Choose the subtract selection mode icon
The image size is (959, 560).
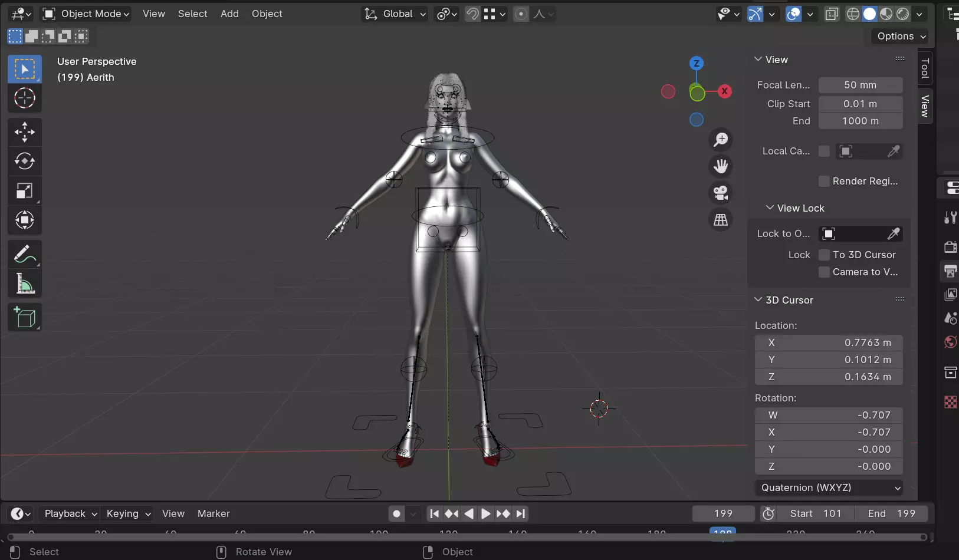pos(48,36)
